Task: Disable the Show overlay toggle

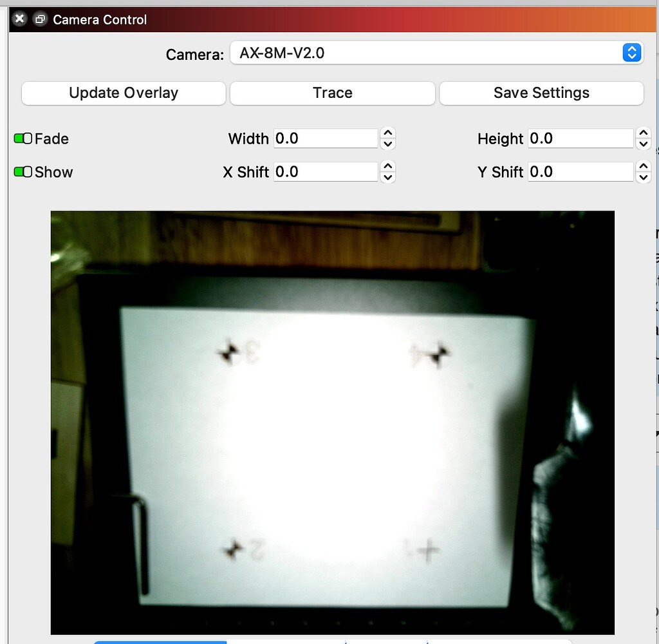Action: [20, 171]
